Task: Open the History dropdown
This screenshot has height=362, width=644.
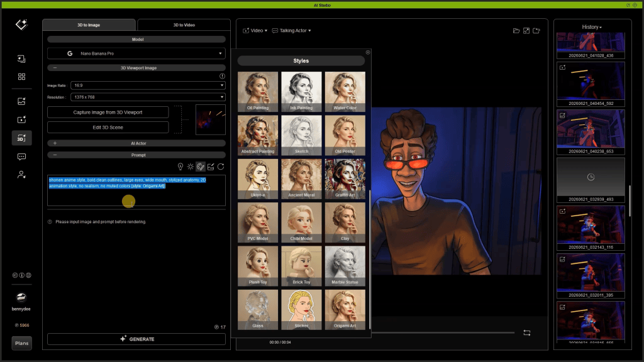Action: point(592,27)
